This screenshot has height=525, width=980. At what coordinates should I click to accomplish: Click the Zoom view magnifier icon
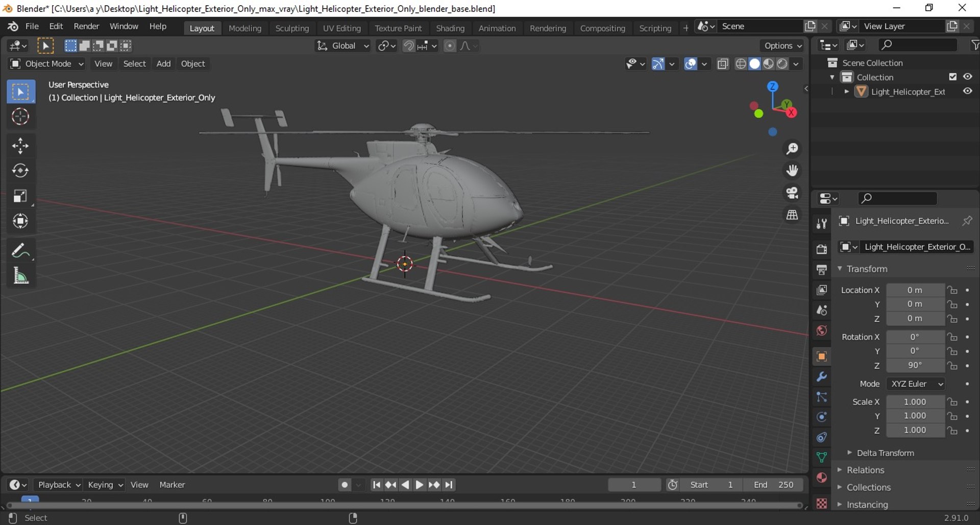point(792,149)
